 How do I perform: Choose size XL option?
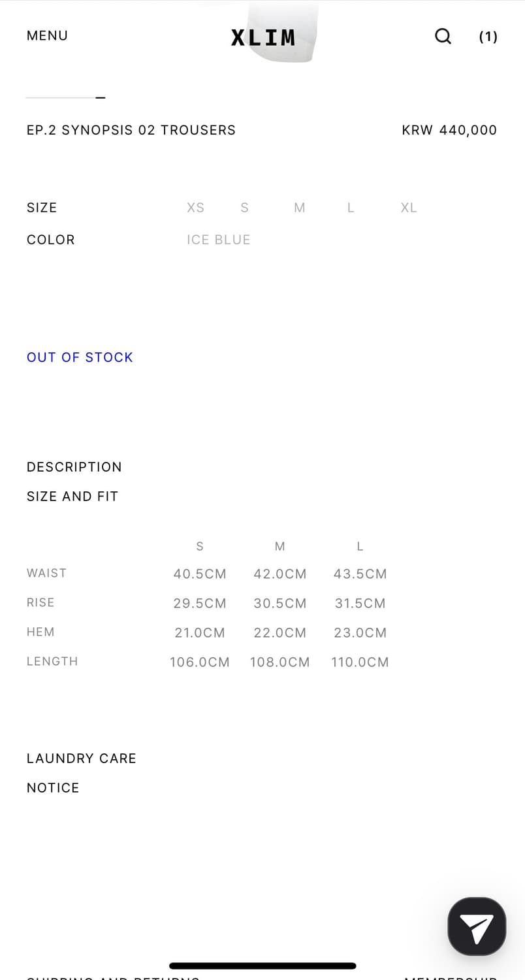coord(408,208)
